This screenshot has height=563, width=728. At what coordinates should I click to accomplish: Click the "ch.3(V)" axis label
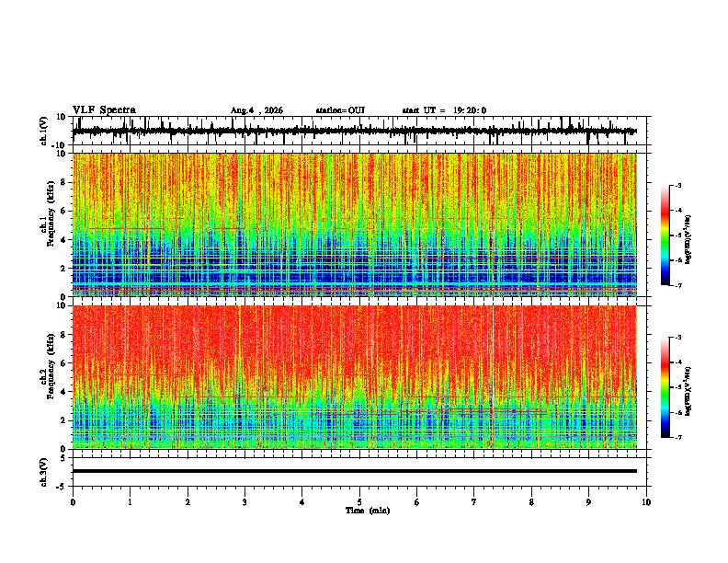pyautogui.click(x=44, y=473)
